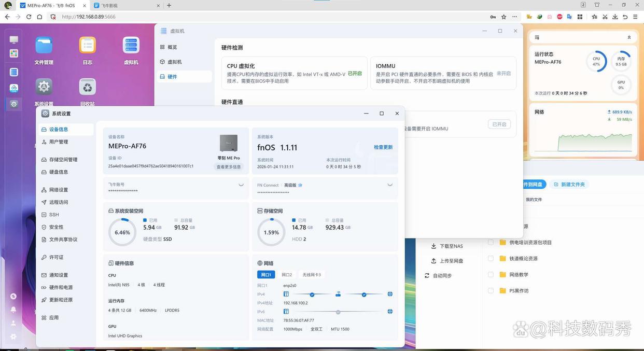The image size is (644, 351).
Task: Click 上传至网盘 in the cloud drive window
Action: (x=447, y=261)
